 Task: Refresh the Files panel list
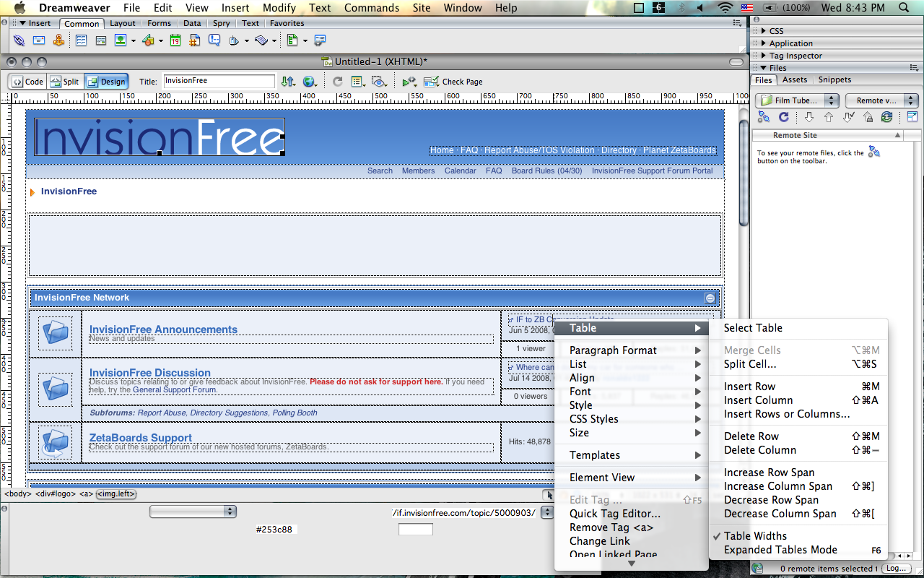[784, 117]
